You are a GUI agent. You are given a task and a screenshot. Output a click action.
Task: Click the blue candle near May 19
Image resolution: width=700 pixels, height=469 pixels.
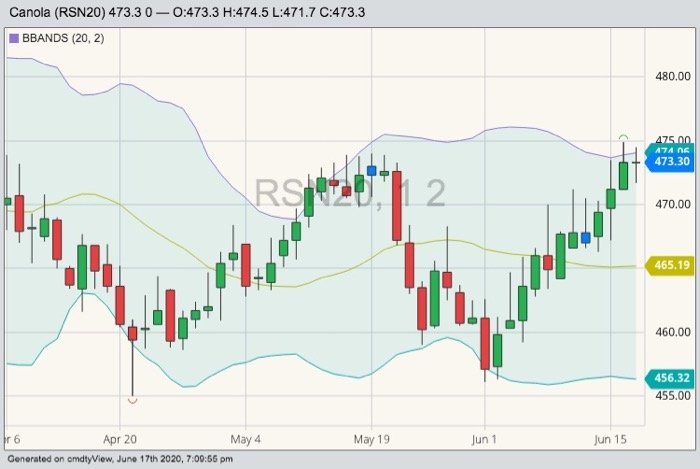tap(371, 170)
